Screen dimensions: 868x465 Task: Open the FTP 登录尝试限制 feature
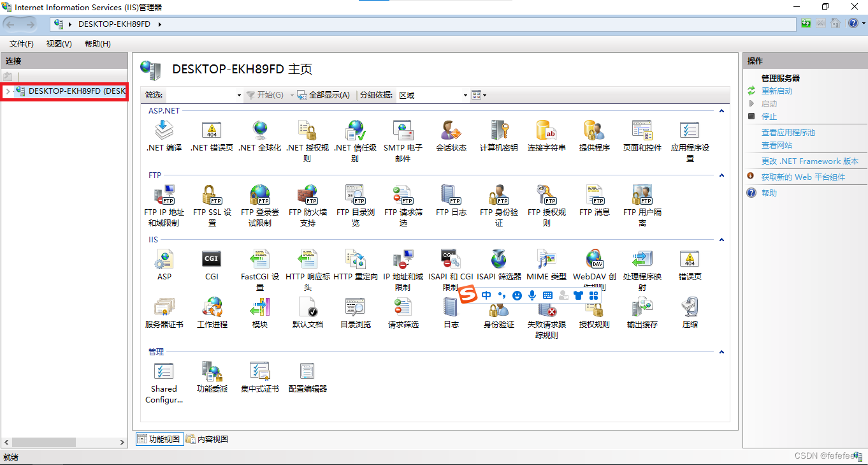tap(259, 205)
